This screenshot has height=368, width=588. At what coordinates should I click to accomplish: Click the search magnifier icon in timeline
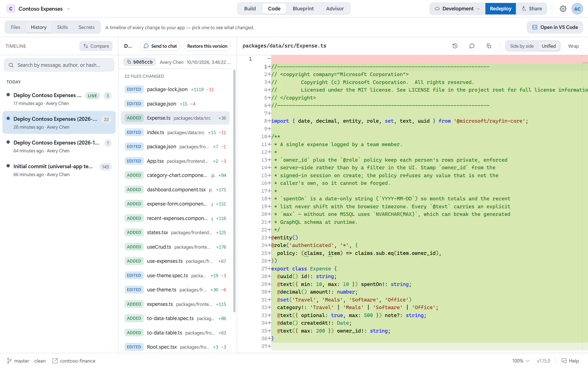[11, 65]
